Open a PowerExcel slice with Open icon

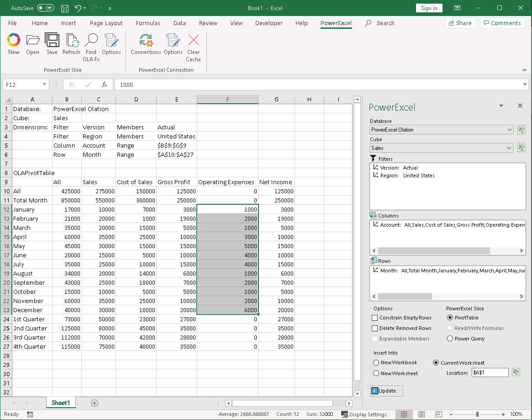(x=32, y=44)
